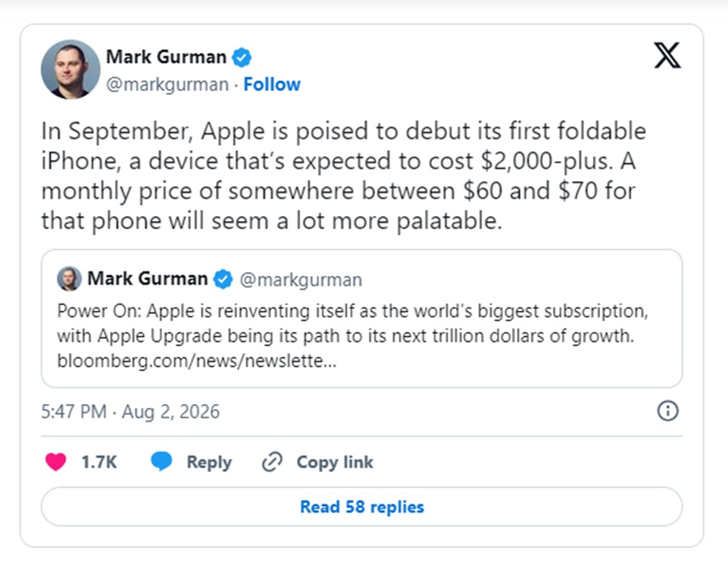Click the 1.7K likes count
728x569 pixels.
click(99, 462)
